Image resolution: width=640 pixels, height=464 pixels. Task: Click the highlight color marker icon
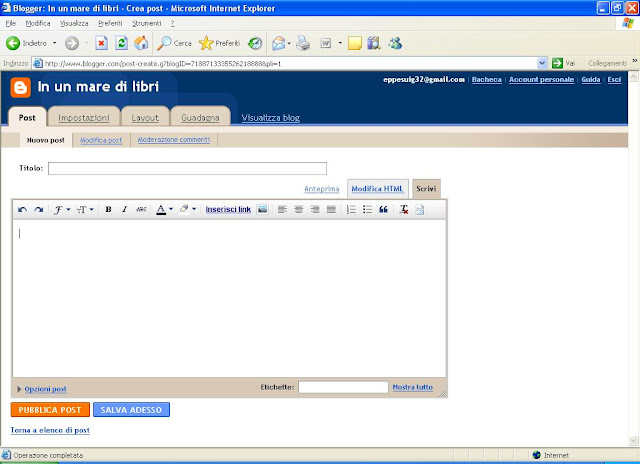(184, 209)
